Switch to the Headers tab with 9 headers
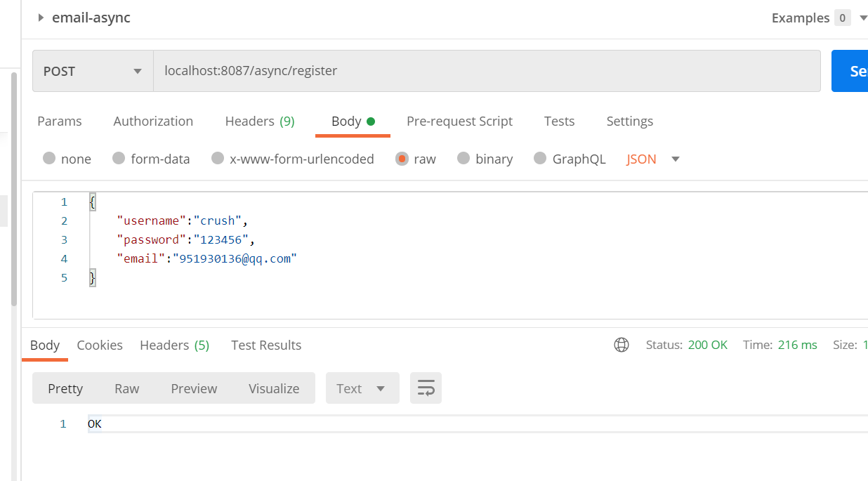 click(259, 121)
